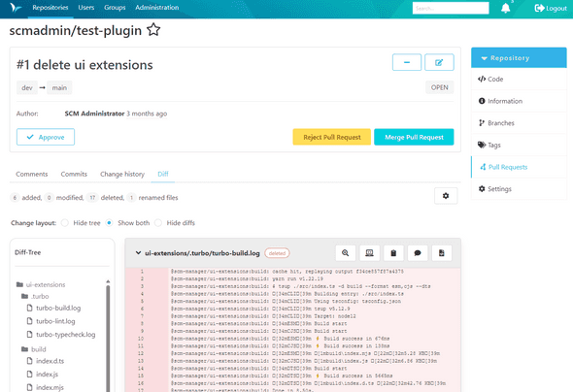Click the OPEN status label
573x392 pixels.
click(x=440, y=87)
